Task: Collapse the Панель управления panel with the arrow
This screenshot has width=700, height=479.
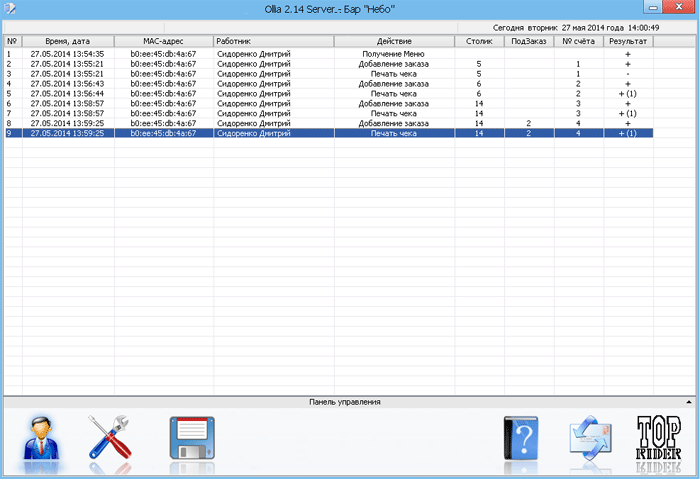Action: click(689, 402)
